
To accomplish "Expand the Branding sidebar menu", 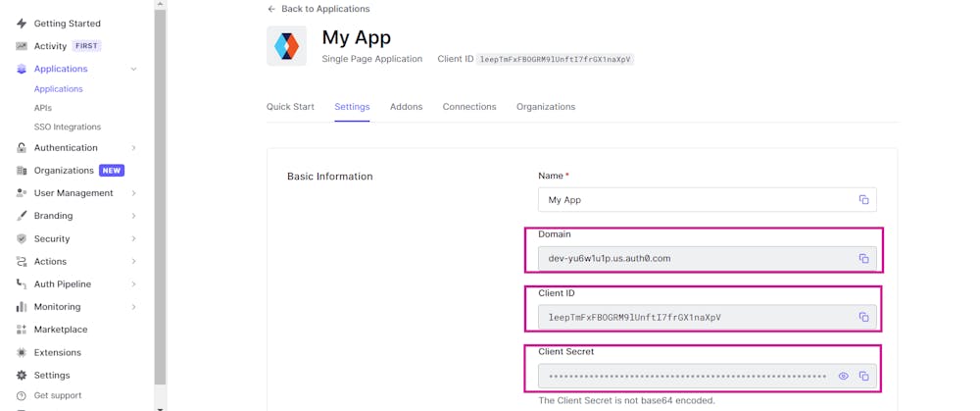I will pyautogui.click(x=133, y=216).
